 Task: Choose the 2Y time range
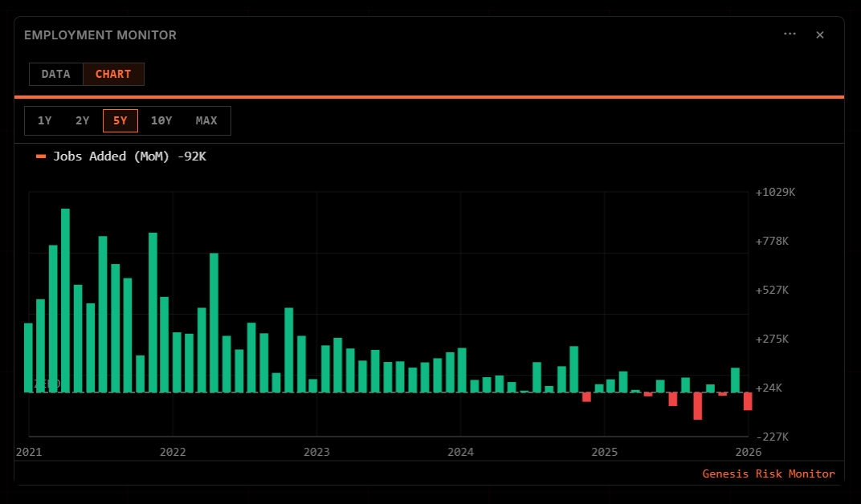pos(83,120)
